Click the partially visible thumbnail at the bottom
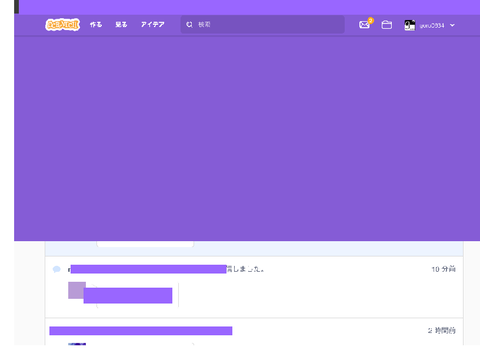This screenshot has height=360, width=480. pos(77,344)
